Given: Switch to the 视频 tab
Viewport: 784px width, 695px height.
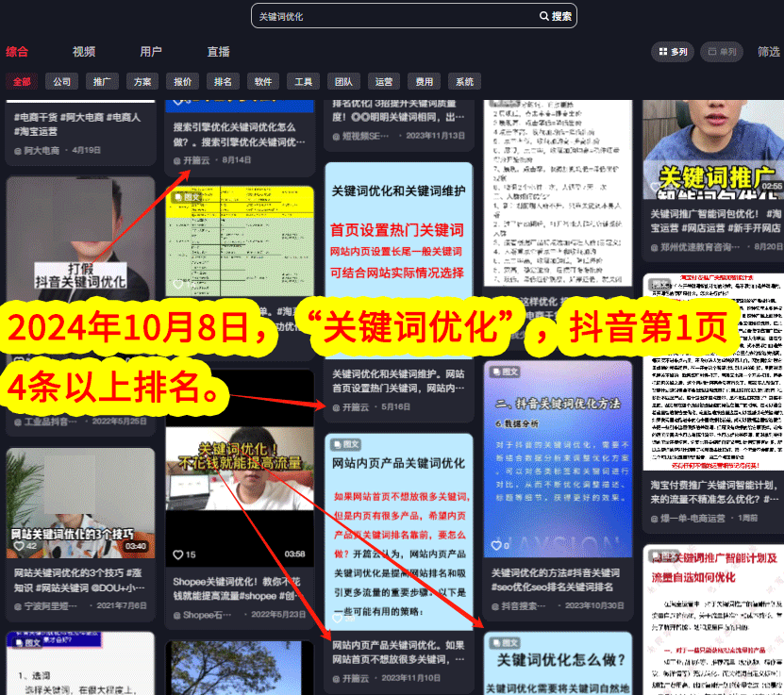Looking at the screenshot, I should [x=84, y=52].
